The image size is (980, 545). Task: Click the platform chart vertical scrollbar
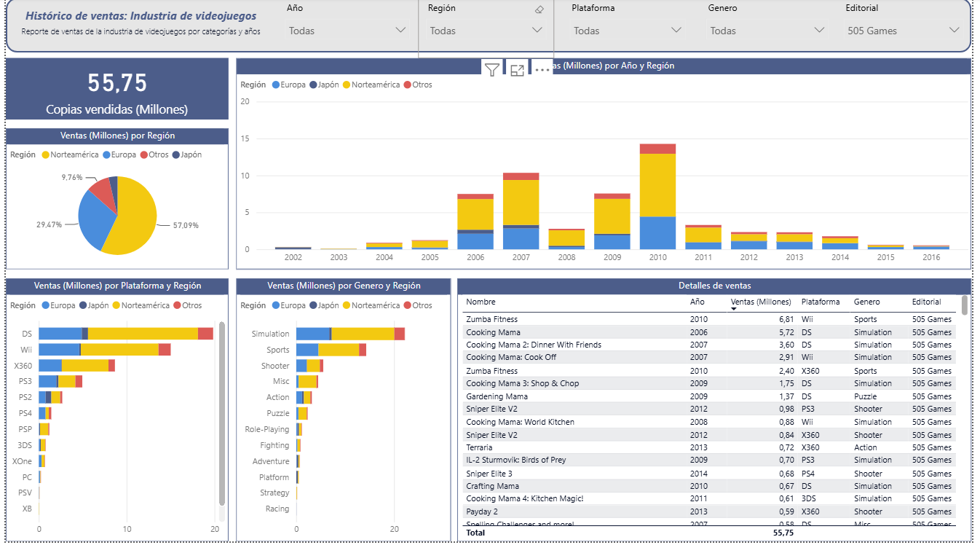[x=222, y=414]
